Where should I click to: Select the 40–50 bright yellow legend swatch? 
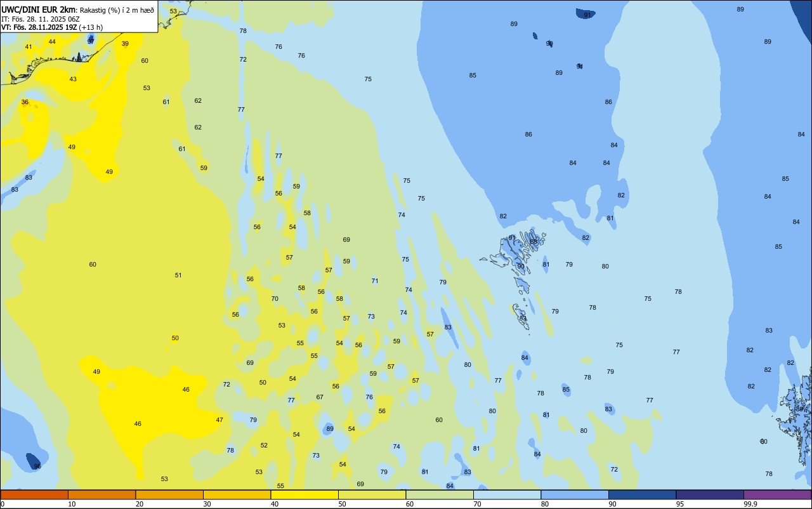pyautogui.click(x=304, y=494)
